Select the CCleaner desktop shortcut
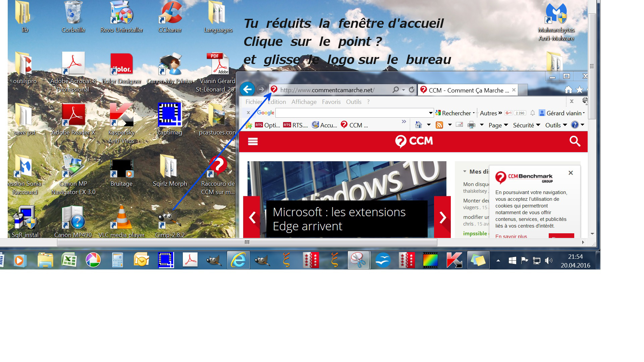644x362 pixels. click(170, 17)
